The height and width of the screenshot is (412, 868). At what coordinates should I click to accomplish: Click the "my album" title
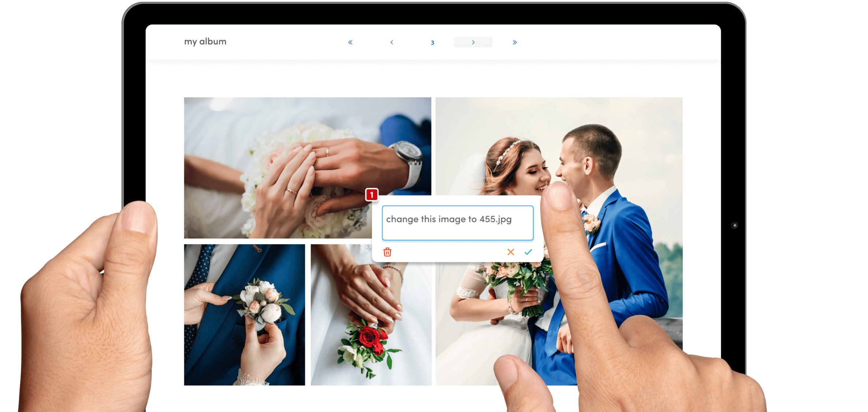click(x=205, y=41)
